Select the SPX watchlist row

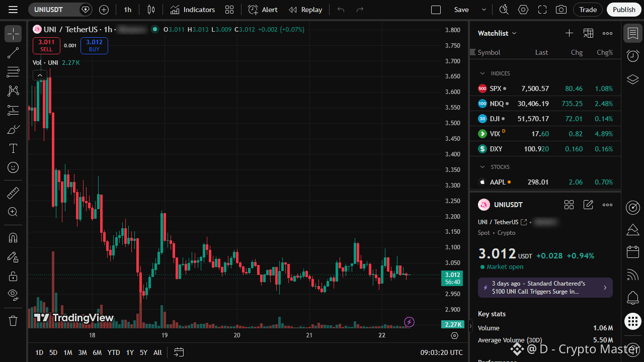(545, 88)
